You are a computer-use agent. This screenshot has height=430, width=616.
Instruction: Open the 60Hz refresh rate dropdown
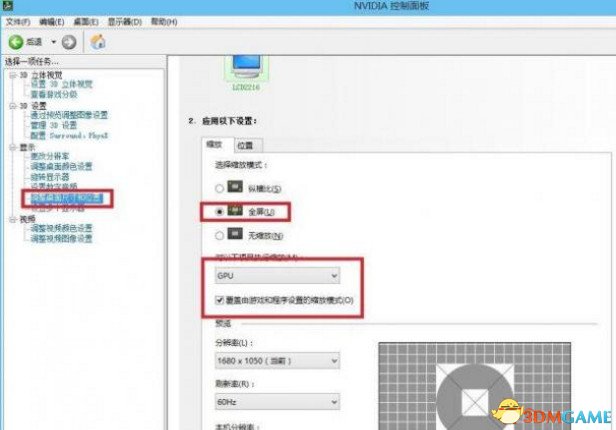(277, 402)
